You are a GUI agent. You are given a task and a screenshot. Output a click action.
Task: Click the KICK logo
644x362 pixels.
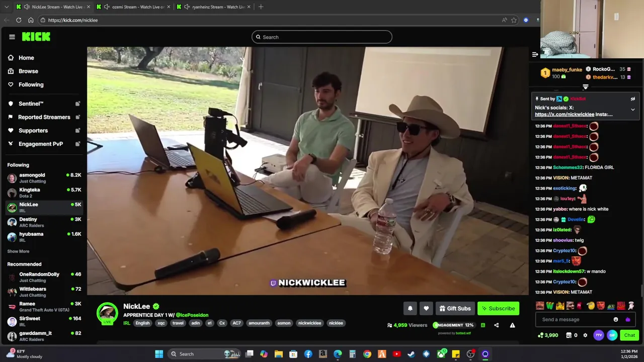[36, 37]
